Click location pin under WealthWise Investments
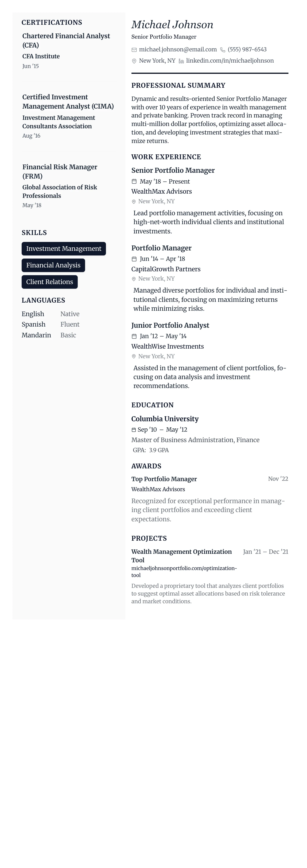 coord(134,357)
